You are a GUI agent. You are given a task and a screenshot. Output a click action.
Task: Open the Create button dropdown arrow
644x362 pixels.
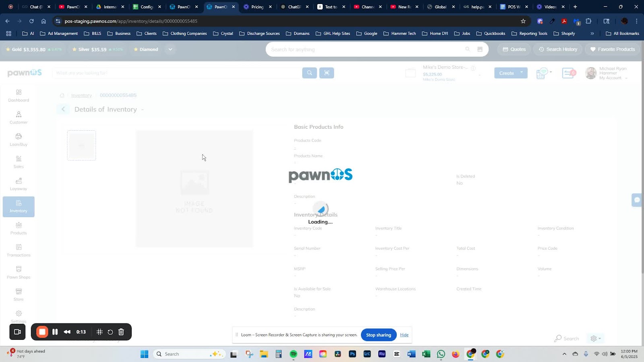coord(522,73)
